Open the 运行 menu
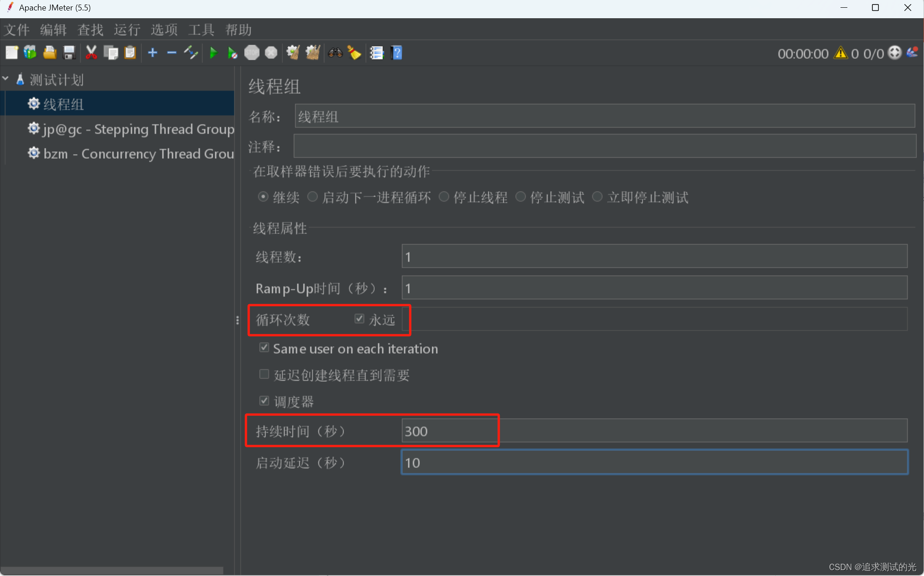The height and width of the screenshot is (576, 924). tap(127, 30)
